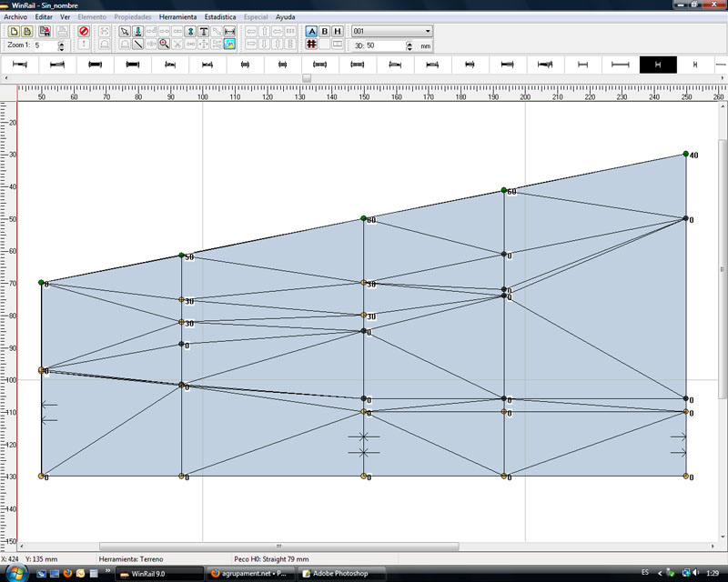Select the terrain landscape tool icon
Viewport: 728px width, 582px height.
point(230,44)
